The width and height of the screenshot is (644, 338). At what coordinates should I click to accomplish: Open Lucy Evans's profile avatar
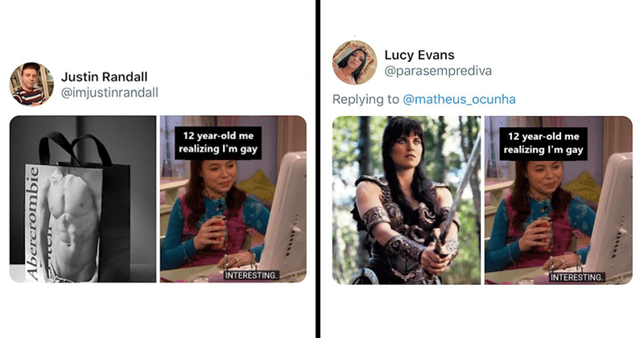tap(354, 63)
